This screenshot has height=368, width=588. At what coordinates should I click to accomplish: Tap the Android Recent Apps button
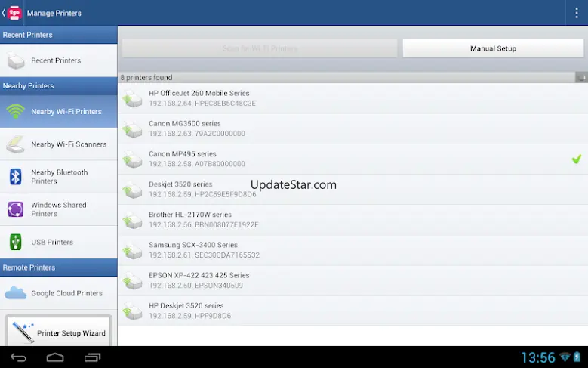point(92,357)
